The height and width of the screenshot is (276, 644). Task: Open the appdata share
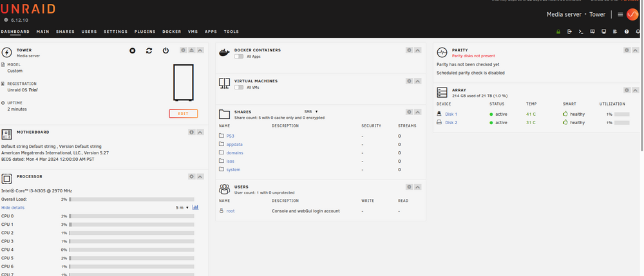[x=234, y=144]
